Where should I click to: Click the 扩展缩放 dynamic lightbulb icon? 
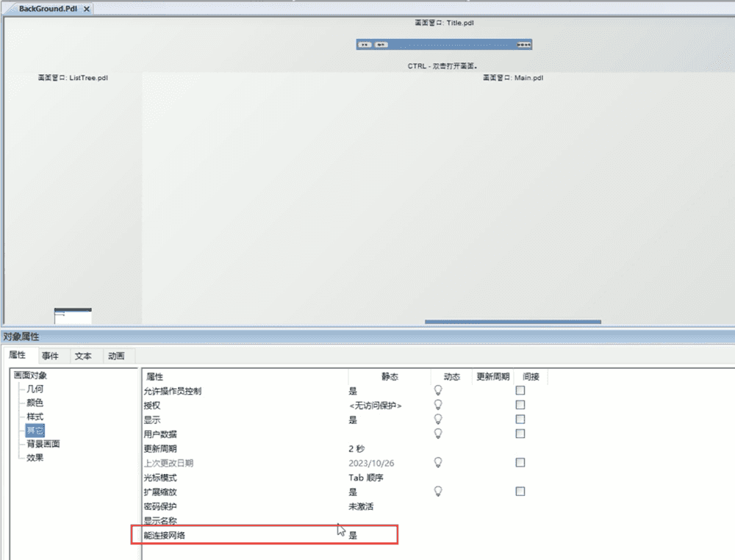[439, 491]
